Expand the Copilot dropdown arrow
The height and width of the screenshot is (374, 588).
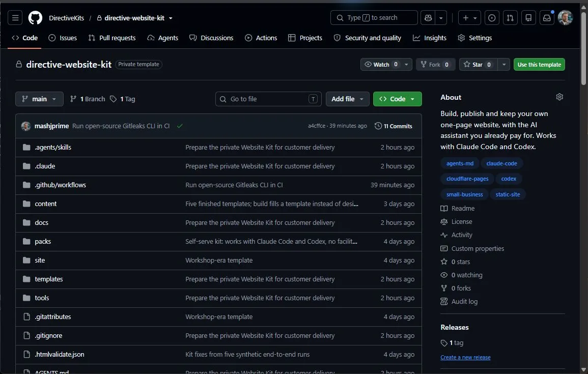coord(441,18)
